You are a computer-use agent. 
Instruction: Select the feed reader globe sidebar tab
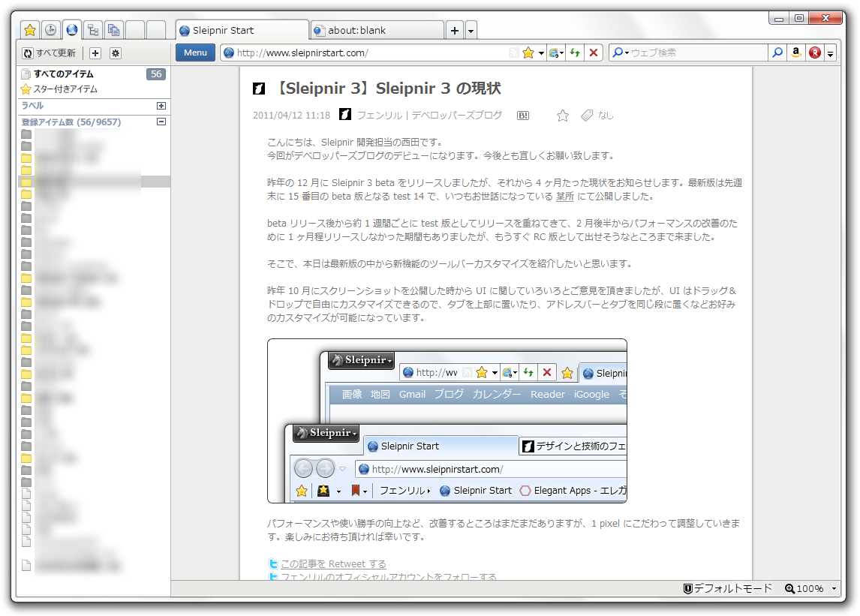[x=72, y=29]
